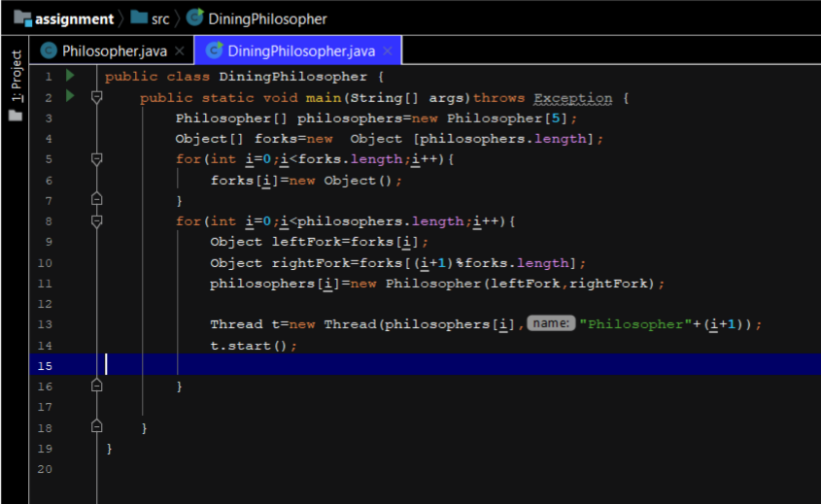Click 'main' method name on line 2

click(324, 98)
